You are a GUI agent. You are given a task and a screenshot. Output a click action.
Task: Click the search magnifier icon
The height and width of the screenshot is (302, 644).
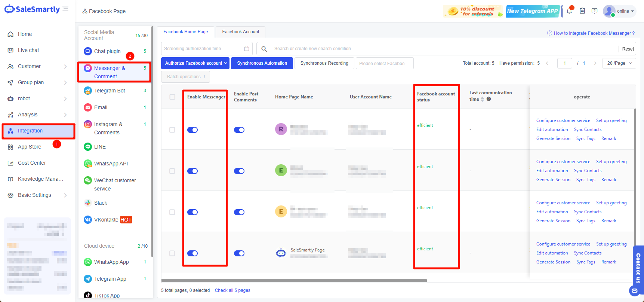(264, 49)
